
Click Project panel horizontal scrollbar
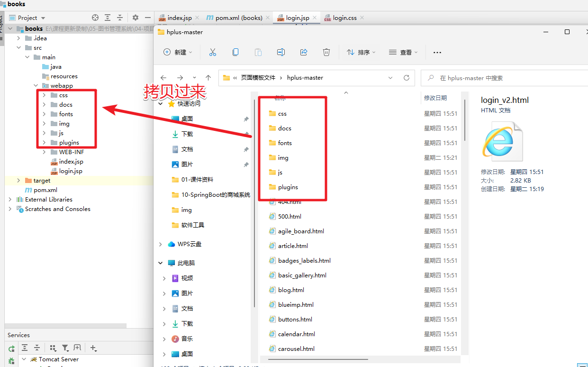click(x=65, y=326)
